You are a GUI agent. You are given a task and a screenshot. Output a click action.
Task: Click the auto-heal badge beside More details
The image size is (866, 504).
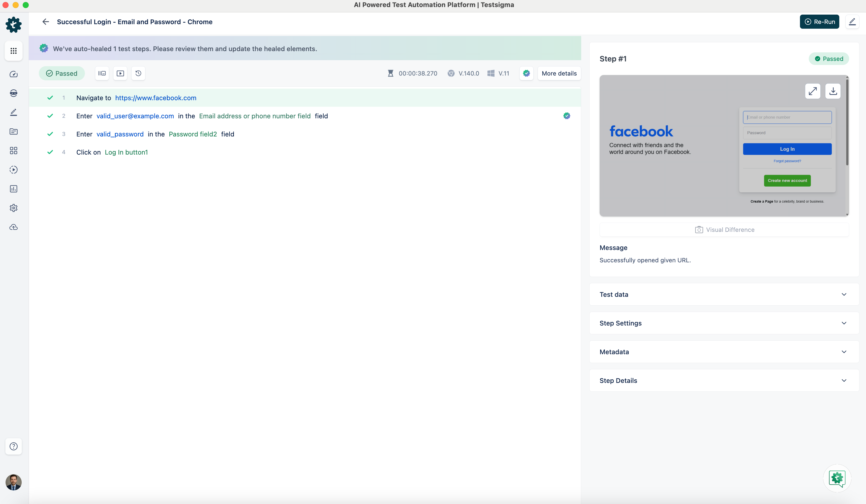[x=526, y=73]
